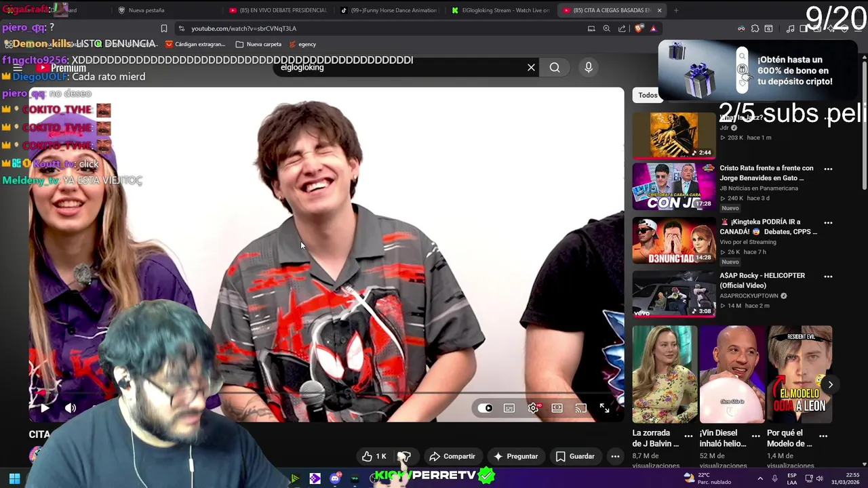The image size is (868, 488).
Task: Toggle the autoplay switch in player
Action: (486, 408)
